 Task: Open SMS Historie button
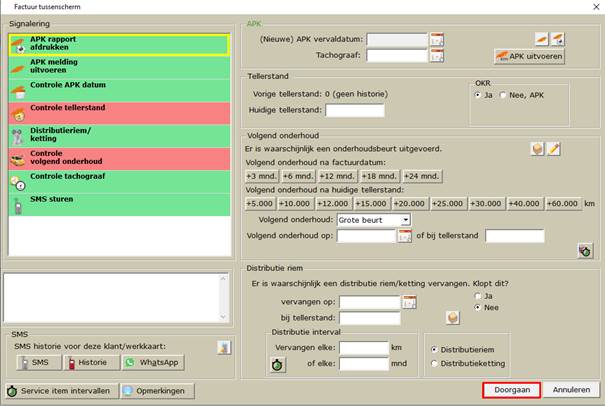(92, 363)
